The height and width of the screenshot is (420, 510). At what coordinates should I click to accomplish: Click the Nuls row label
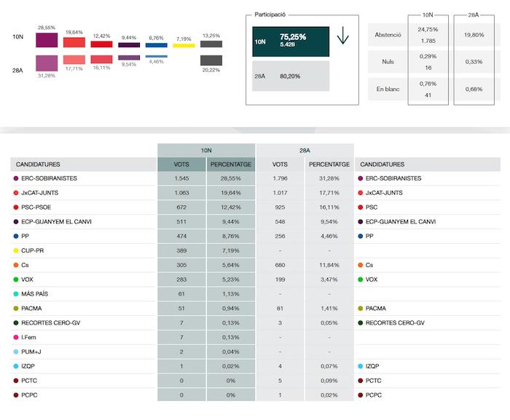[388, 61]
